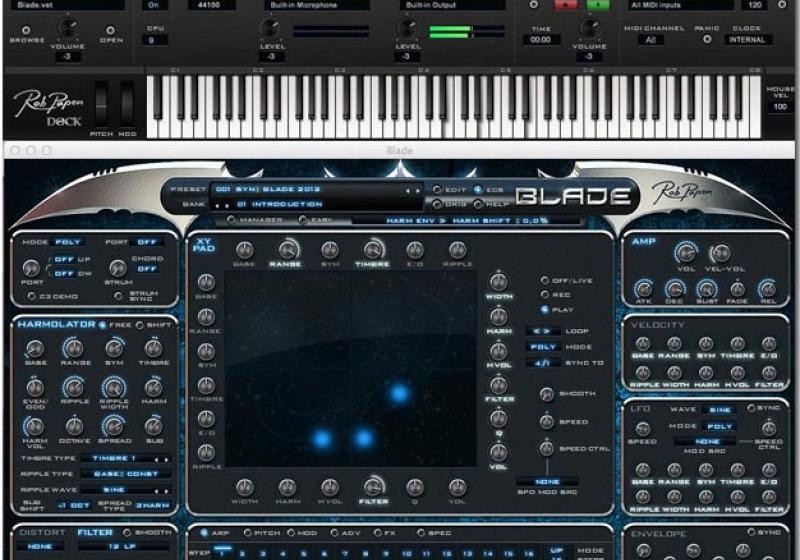The image size is (800, 560).
Task: Click the bank name 01 INTRODUCTION
Action: pos(279,205)
